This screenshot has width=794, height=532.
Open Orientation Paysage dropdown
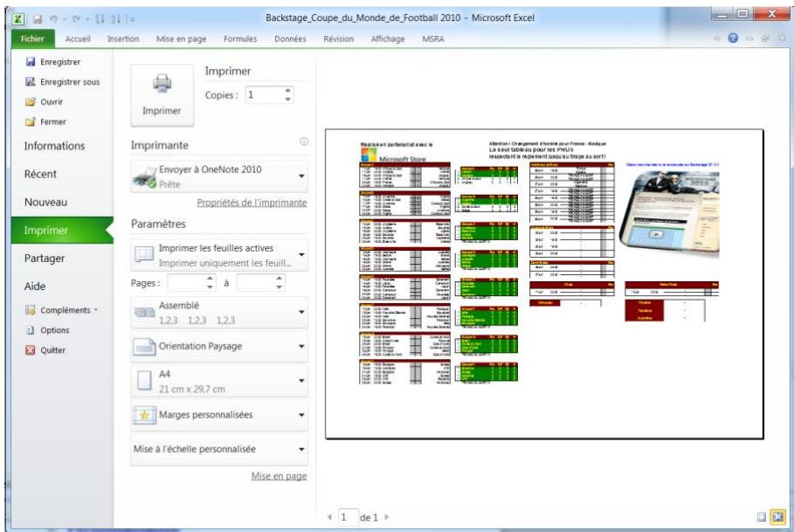[219, 347]
